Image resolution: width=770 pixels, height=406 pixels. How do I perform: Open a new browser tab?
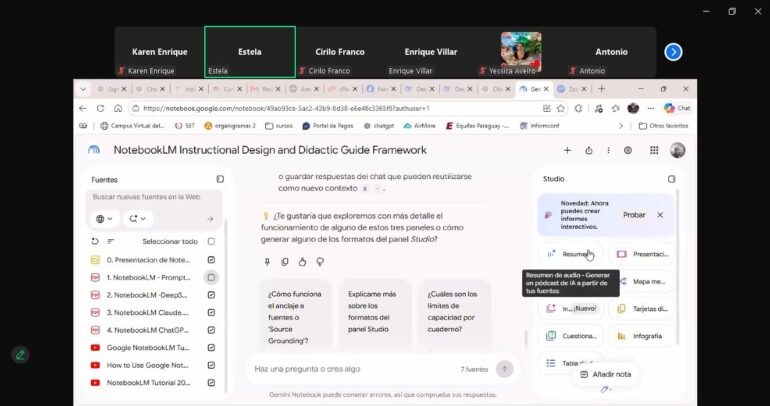[x=602, y=89]
